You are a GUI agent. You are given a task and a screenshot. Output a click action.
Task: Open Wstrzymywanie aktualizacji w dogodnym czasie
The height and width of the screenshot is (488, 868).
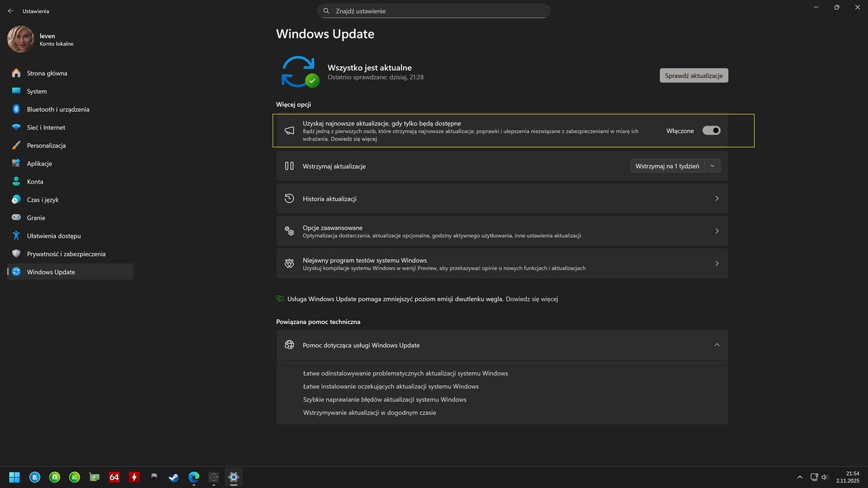[370, 413]
